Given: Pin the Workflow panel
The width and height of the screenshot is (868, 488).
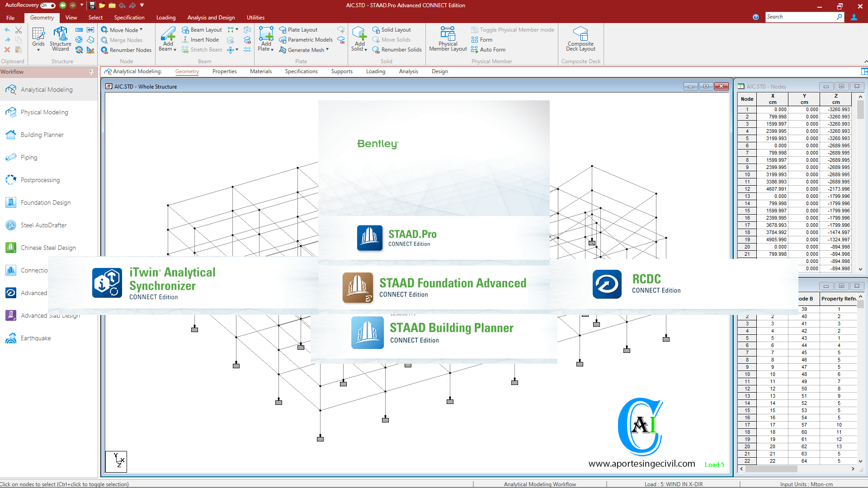Looking at the screenshot, I should pos(91,72).
